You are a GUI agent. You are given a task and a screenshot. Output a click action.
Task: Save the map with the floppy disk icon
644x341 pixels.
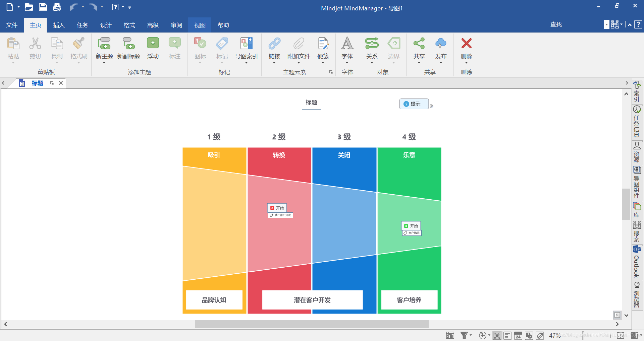[43, 7]
